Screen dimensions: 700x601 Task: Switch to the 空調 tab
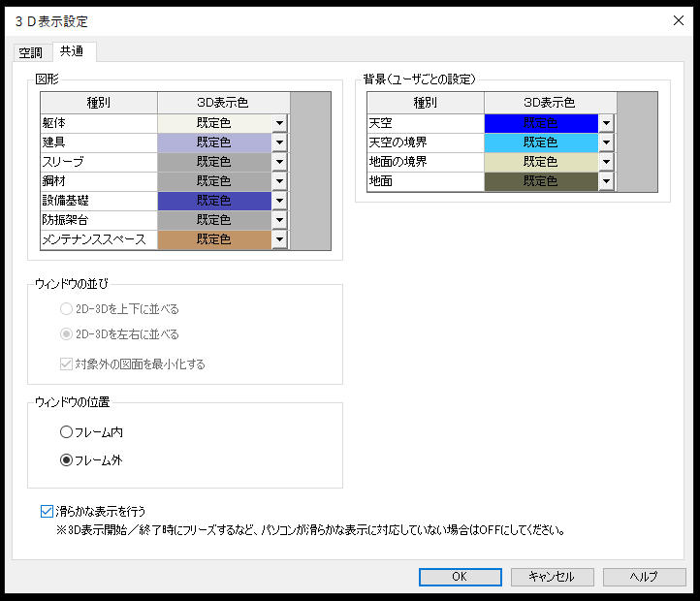click(x=31, y=51)
